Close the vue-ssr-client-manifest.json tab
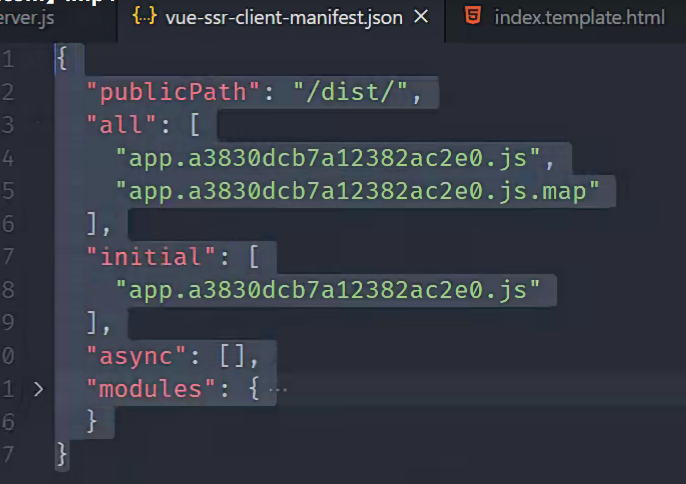Viewport: 686px width, 484px height. pyautogui.click(x=421, y=17)
